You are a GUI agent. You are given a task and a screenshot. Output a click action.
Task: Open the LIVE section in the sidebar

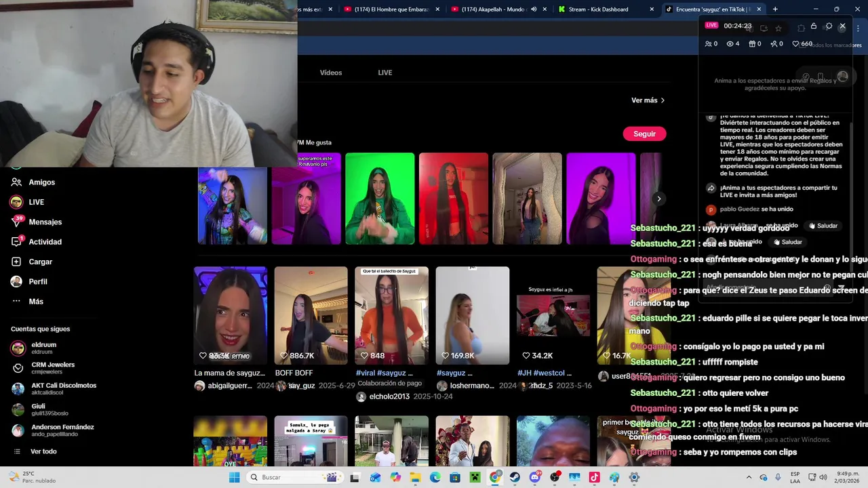pos(28,202)
